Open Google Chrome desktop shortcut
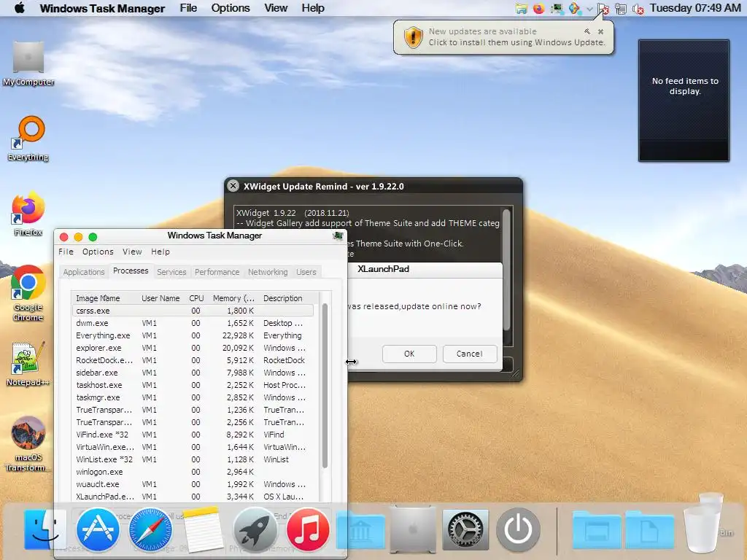The image size is (747, 560). click(28, 294)
